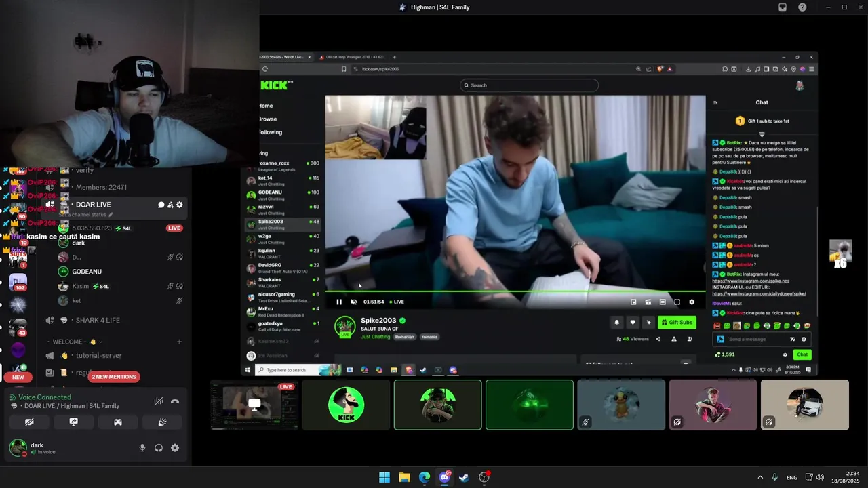868x488 pixels.
Task: Open the Voice Connected status label
Action: pos(45,397)
